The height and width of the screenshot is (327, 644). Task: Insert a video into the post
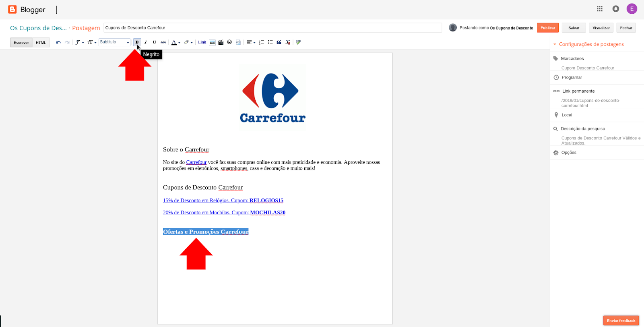click(221, 42)
